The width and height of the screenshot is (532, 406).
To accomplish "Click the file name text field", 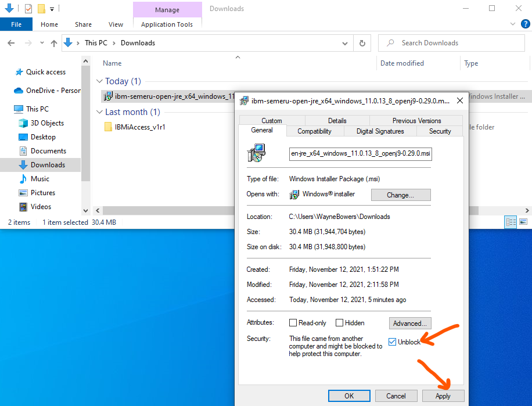I will (x=360, y=154).
